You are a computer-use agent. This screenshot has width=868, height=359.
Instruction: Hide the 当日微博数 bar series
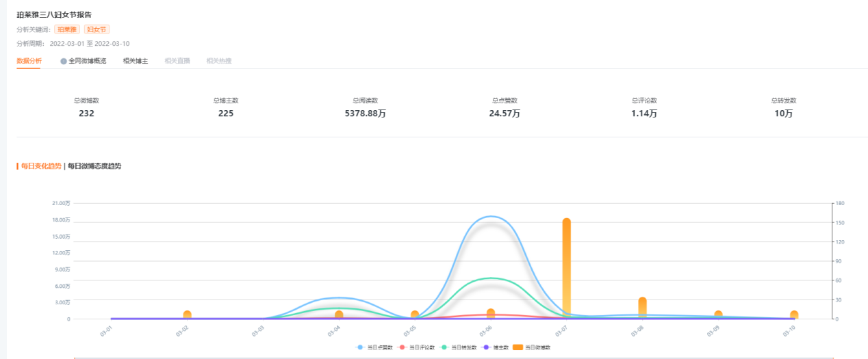coord(532,347)
